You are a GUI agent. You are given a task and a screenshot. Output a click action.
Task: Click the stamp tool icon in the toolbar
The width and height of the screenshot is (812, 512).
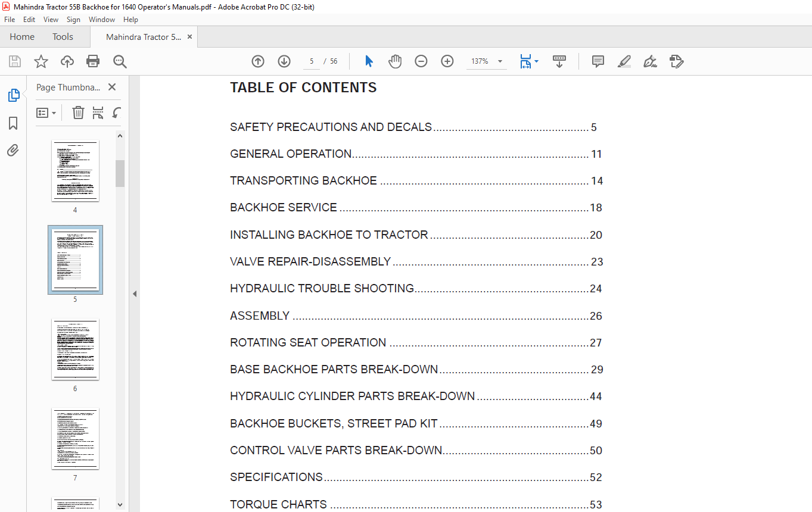click(676, 61)
